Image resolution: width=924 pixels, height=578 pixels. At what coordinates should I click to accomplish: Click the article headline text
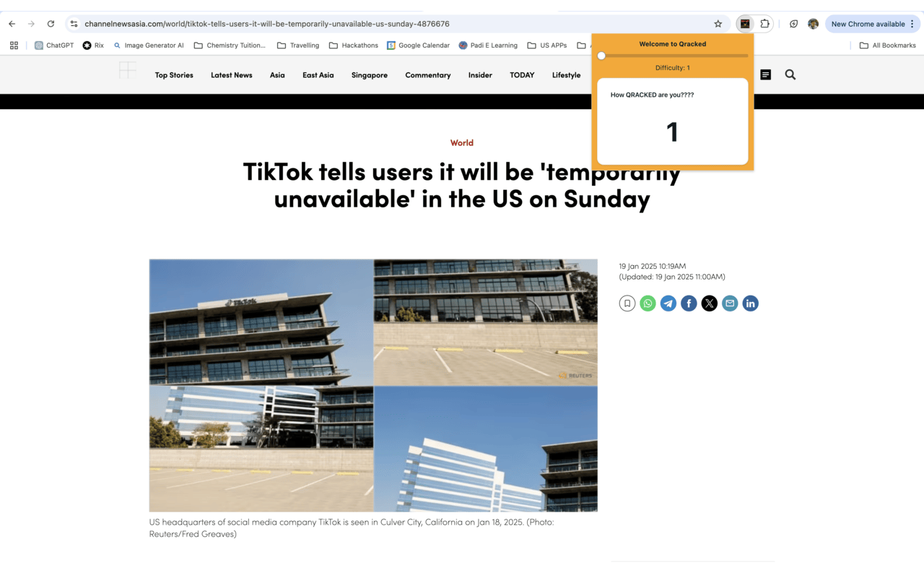tap(462, 184)
